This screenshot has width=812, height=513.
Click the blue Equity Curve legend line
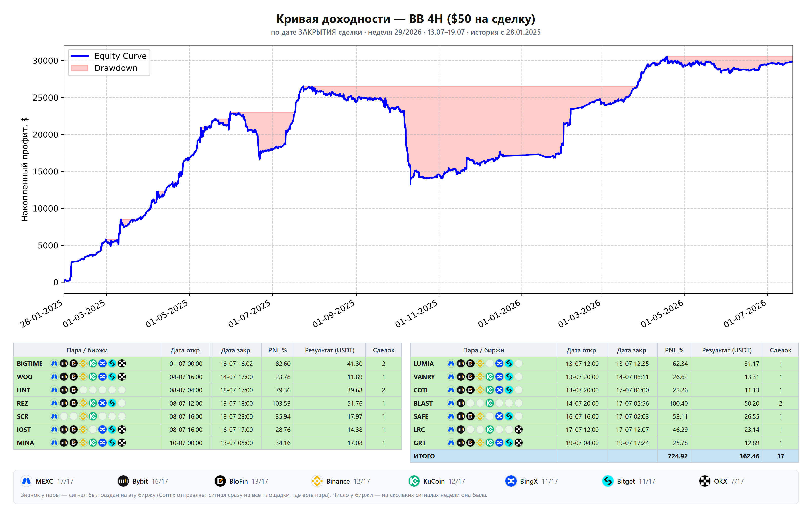coord(80,56)
